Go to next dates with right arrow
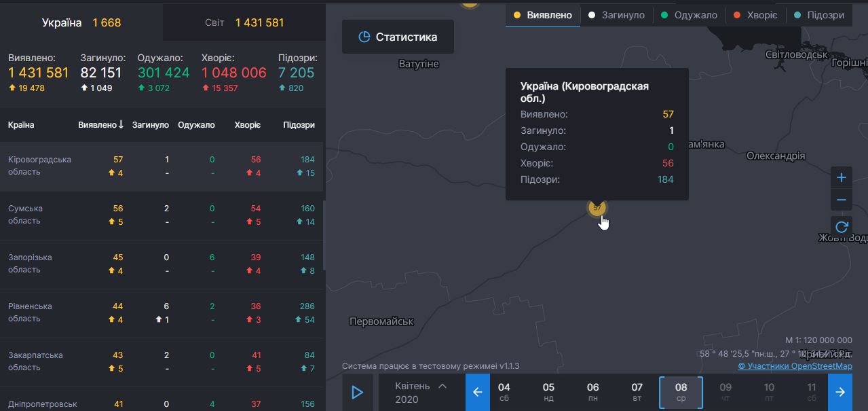The height and width of the screenshot is (411, 868). [840, 392]
